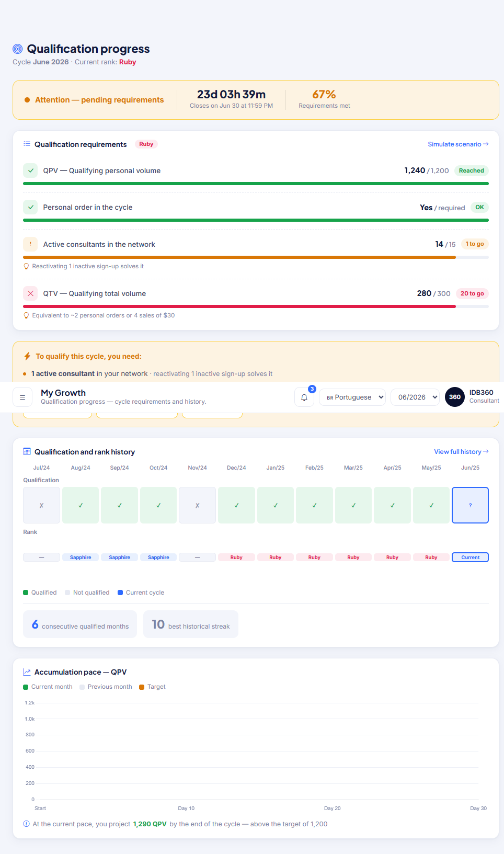Click the Not qualified legend entry

coord(87,593)
